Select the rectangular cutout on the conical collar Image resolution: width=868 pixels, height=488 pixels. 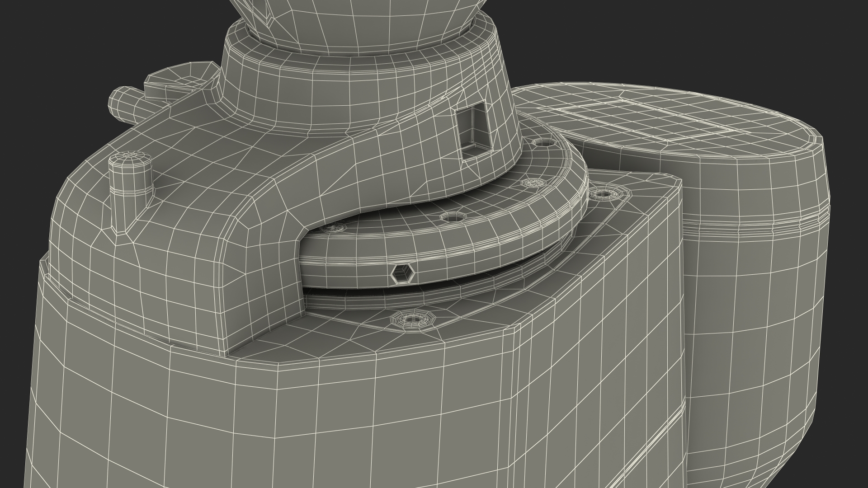point(474,130)
